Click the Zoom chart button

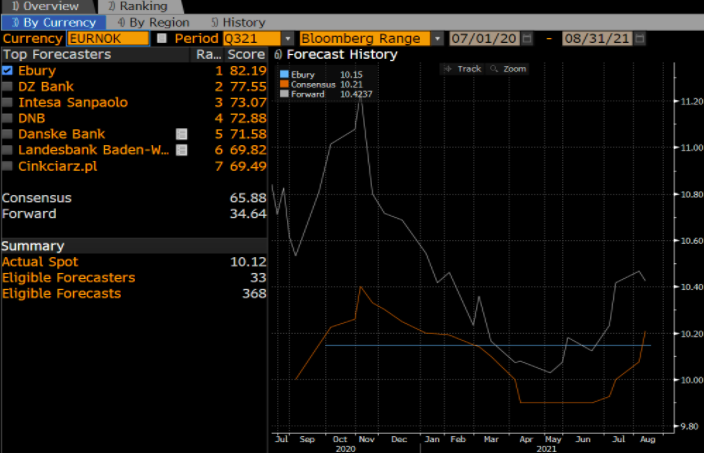tap(508, 69)
